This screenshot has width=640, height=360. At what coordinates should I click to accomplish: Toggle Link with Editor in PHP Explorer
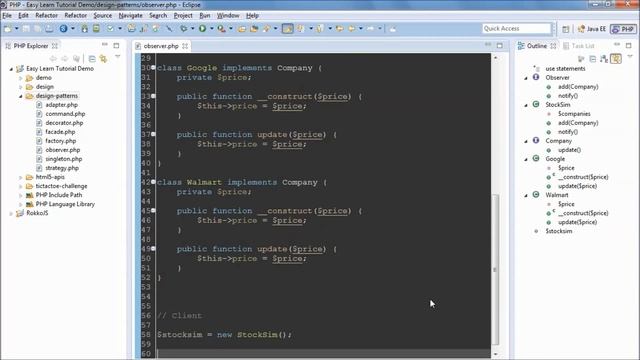103,59
